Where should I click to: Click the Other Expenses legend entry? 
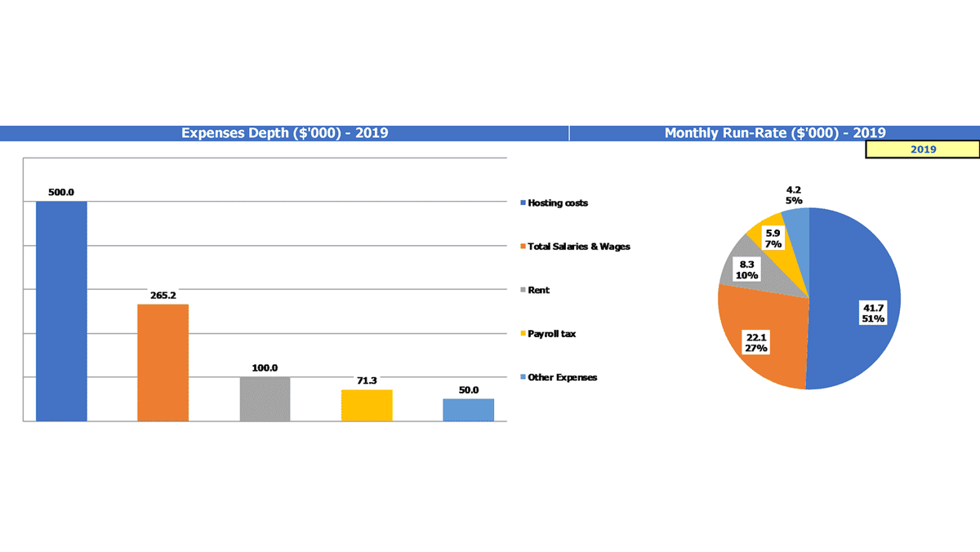click(559, 377)
